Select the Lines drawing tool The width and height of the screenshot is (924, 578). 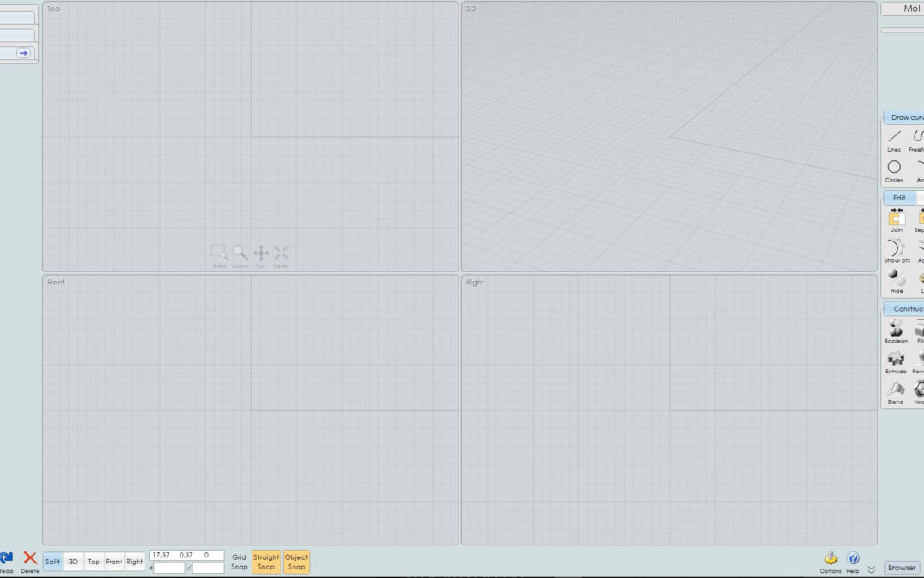[x=894, y=140]
